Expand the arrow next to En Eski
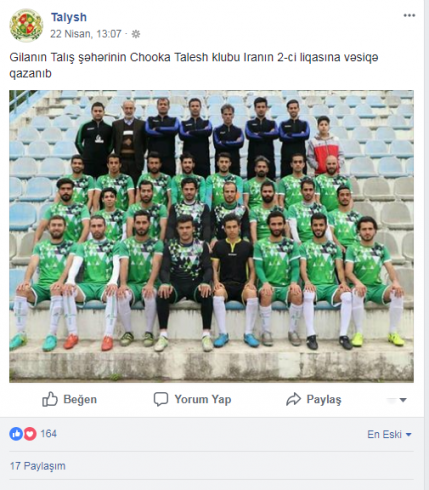Screen dimensions: 429x490 [x=409, y=435]
